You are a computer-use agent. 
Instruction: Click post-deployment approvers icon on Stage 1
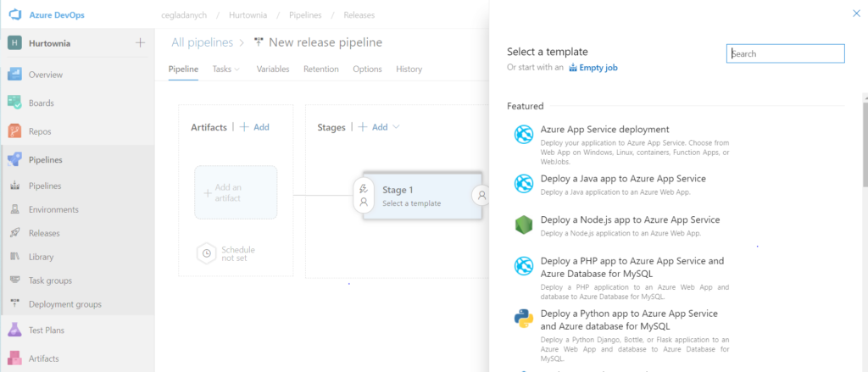(481, 195)
